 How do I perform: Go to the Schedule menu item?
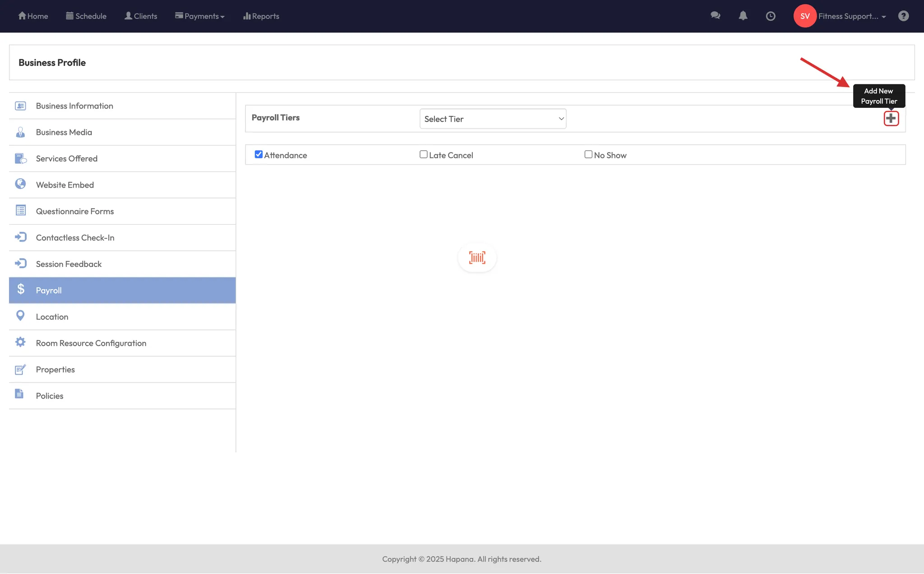tap(86, 16)
